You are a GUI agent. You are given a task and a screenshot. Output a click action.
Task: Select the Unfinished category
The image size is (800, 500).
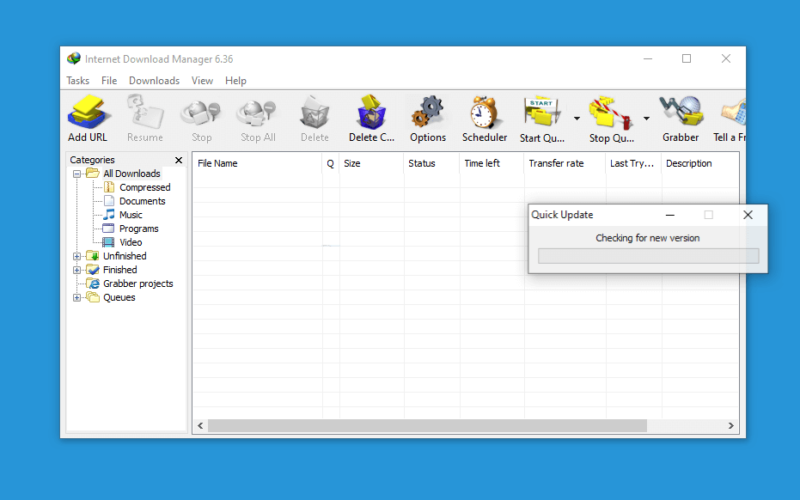124,256
